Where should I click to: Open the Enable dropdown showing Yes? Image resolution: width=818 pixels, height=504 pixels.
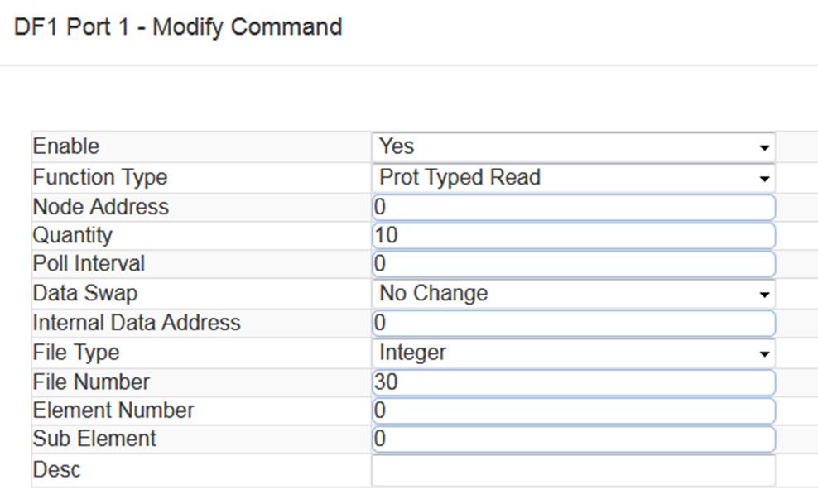[x=573, y=147]
